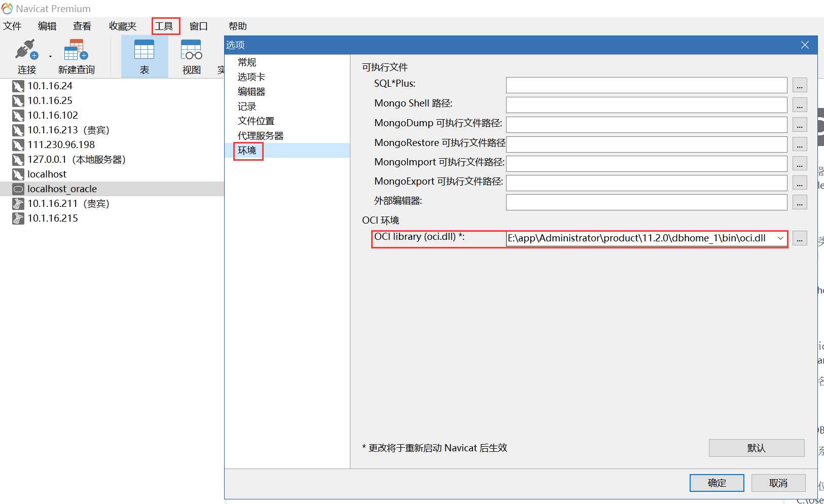The height and width of the screenshot is (504, 824).
Task: Open the dropdown arrow next to Connection icon
Action: (50, 57)
